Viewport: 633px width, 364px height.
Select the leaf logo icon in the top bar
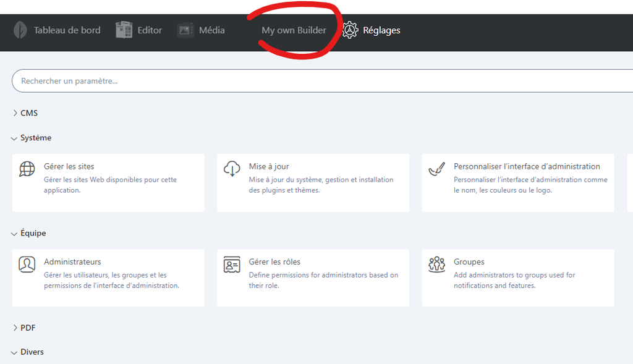20,30
